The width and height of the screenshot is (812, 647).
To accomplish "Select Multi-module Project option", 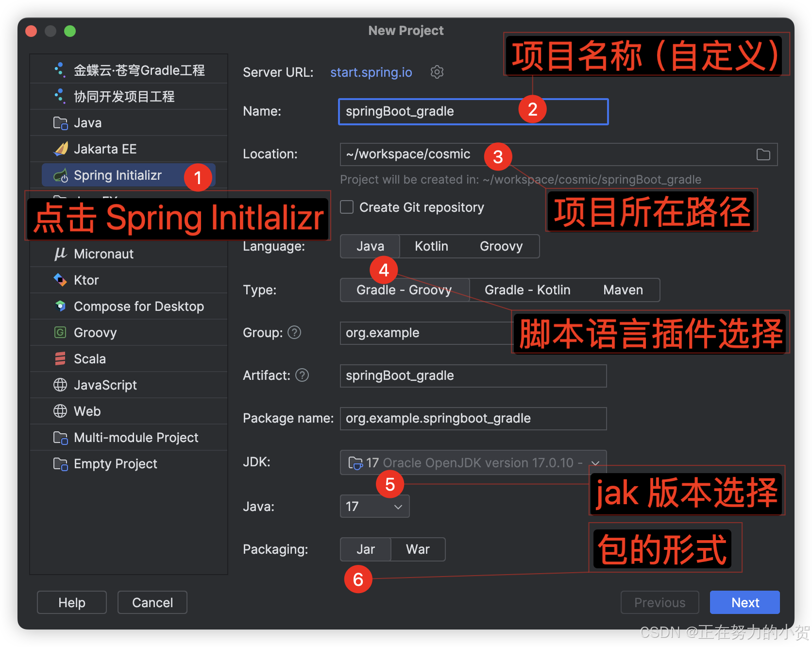I will [129, 437].
